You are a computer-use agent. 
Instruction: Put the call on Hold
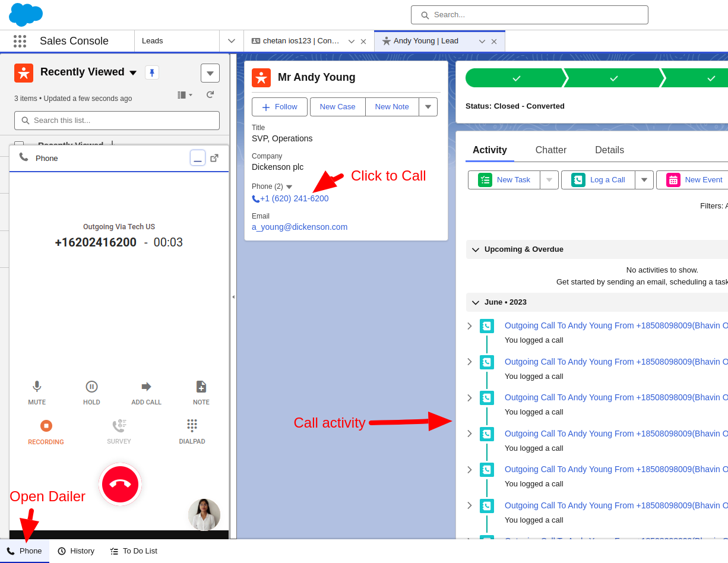(x=91, y=393)
